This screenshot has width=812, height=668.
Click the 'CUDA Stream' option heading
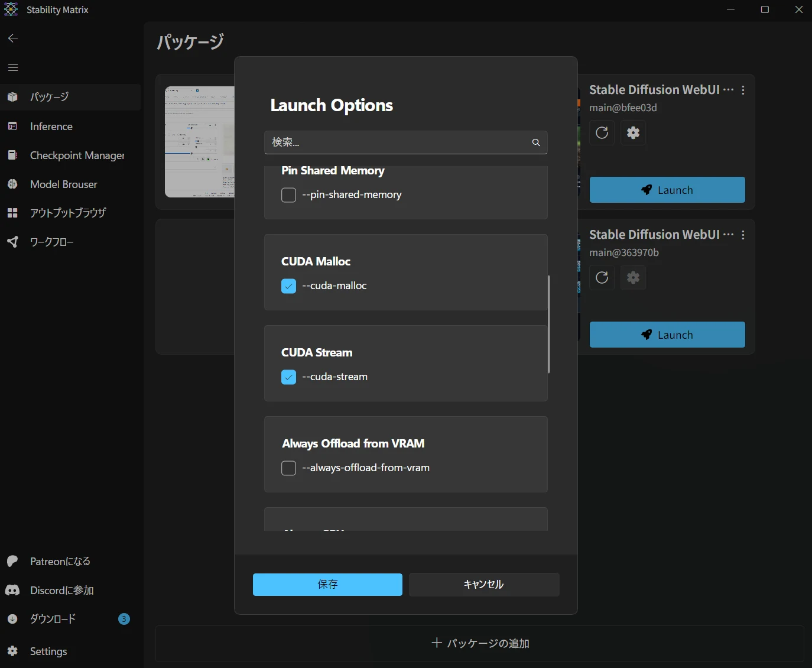(317, 352)
